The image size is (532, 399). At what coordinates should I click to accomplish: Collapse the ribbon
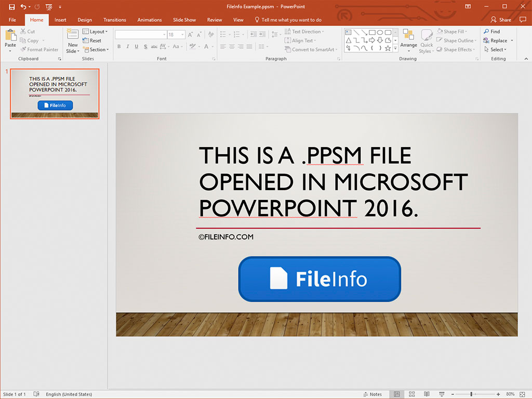pos(526,59)
